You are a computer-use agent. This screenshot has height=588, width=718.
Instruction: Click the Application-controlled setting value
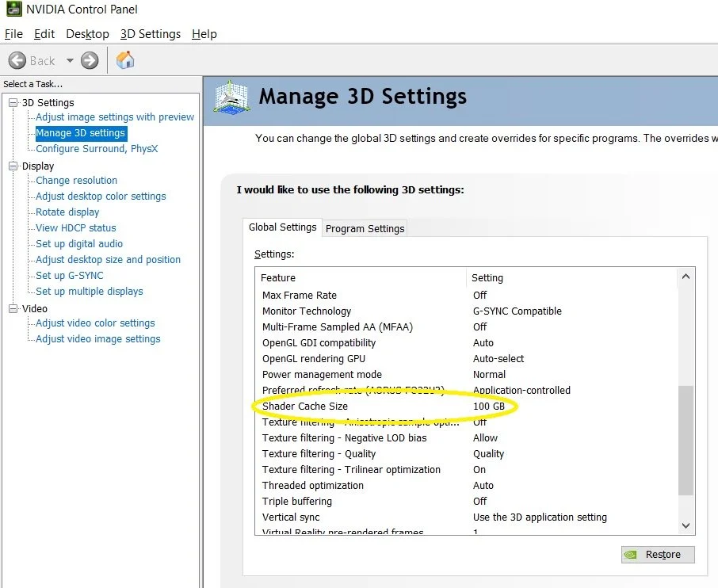tap(521, 391)
